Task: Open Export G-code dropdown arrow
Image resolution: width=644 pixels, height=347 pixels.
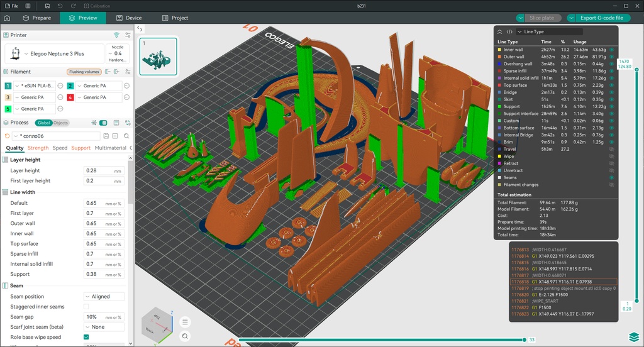Action: (x=571, y=18)
